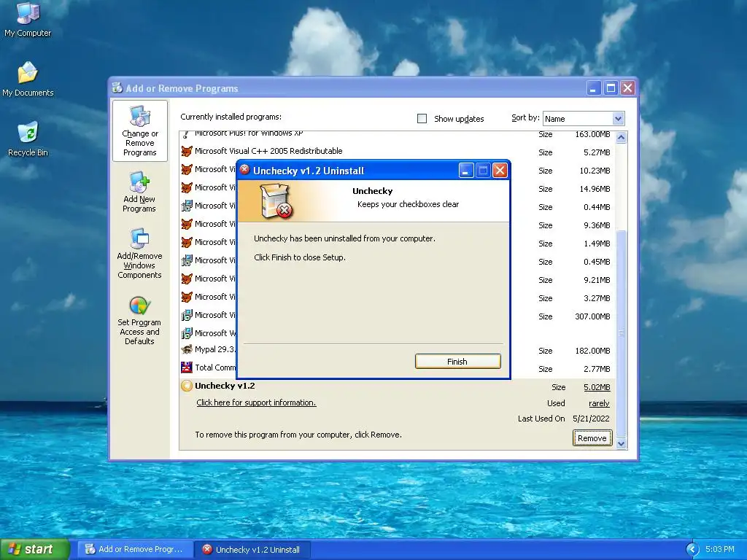The width and height of the screenshot is (747, 560).
Task: Expand hidden tray icons with the arrow
Action: click(x=692, y=550)
